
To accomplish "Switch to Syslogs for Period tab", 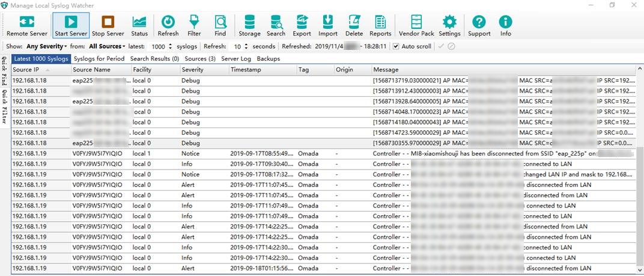I will (99, 59).
